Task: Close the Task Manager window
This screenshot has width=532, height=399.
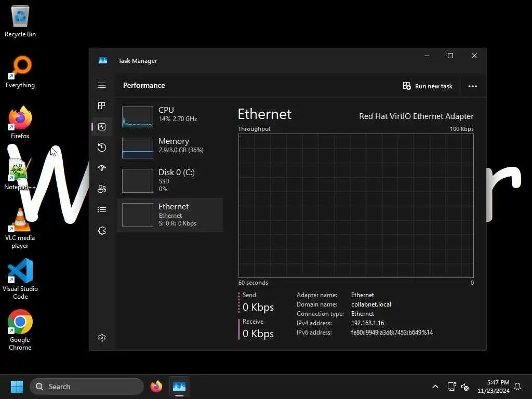Action: [474, 56]
